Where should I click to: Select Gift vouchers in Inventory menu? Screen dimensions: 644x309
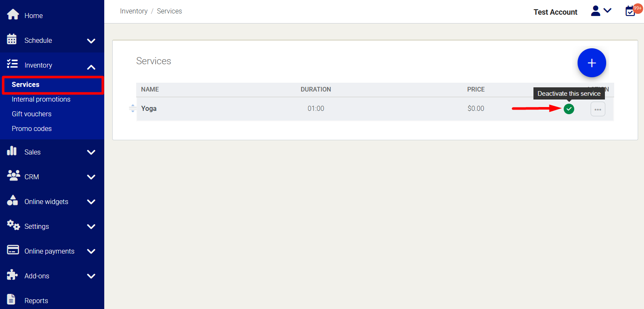pyautogui.click(x=32, y=114)
